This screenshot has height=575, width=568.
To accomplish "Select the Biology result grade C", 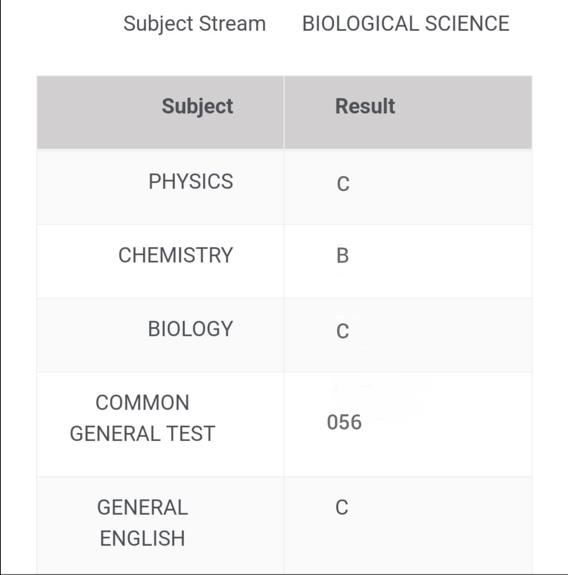I will [342, 331].
